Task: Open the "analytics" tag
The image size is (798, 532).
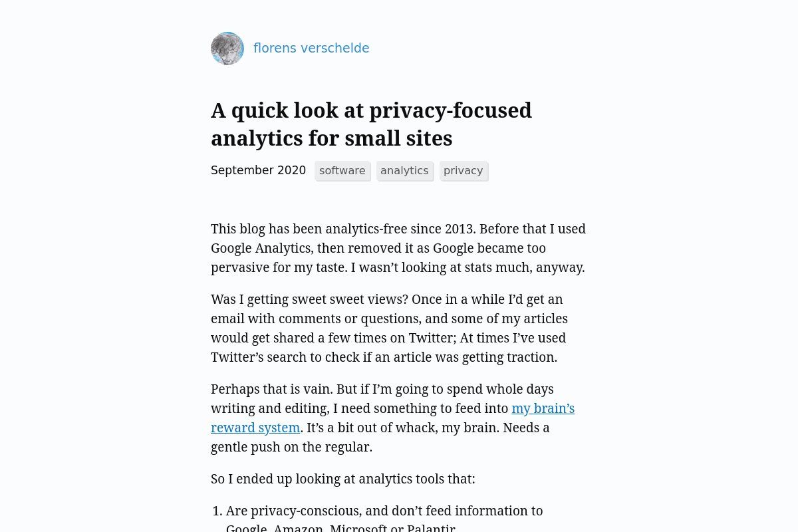Action: coord(404,171)
